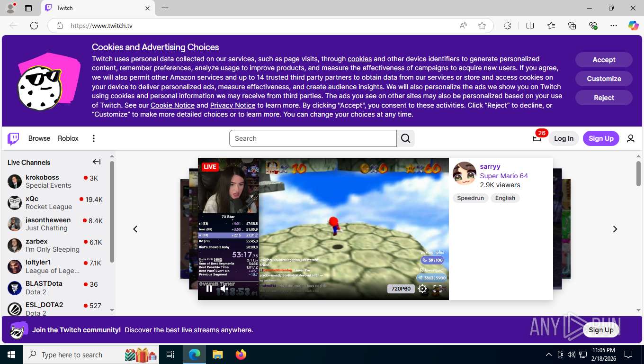Screen dimensions: 644x364
Task: Select the English tag
Action: [505, 198]
